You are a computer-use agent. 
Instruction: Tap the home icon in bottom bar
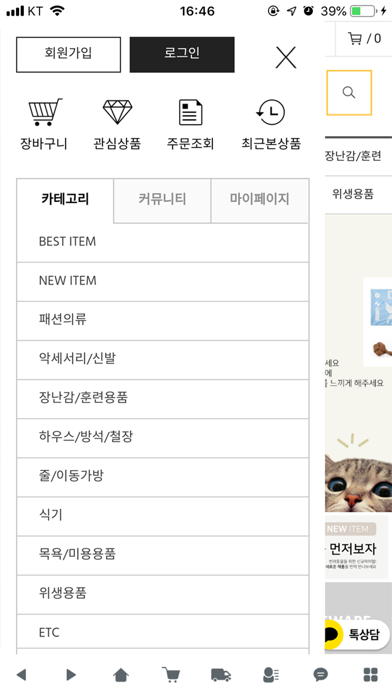(x=121, y=675)
